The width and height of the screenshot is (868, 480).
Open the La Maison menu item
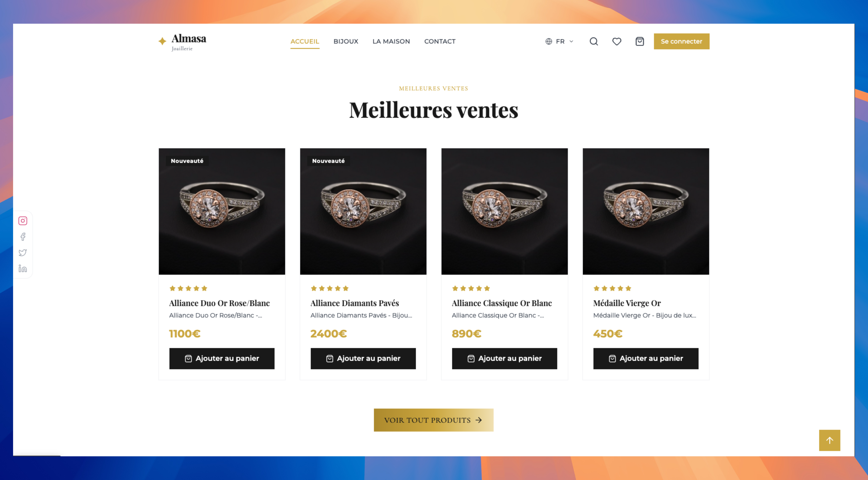(x=391, y=41)
